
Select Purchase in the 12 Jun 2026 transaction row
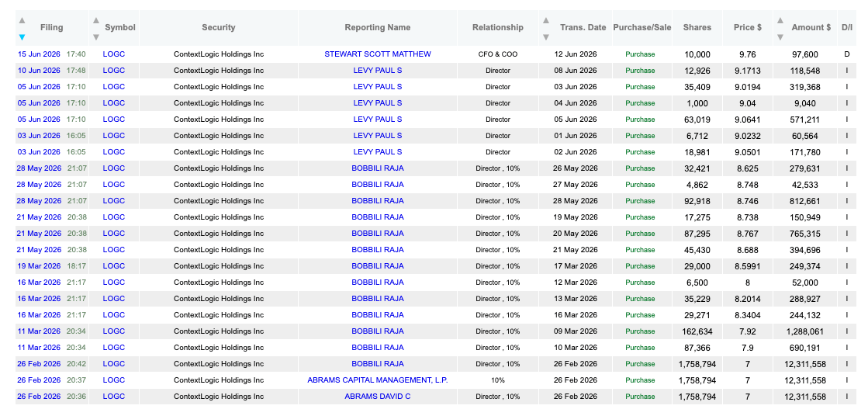click(640, 54)
